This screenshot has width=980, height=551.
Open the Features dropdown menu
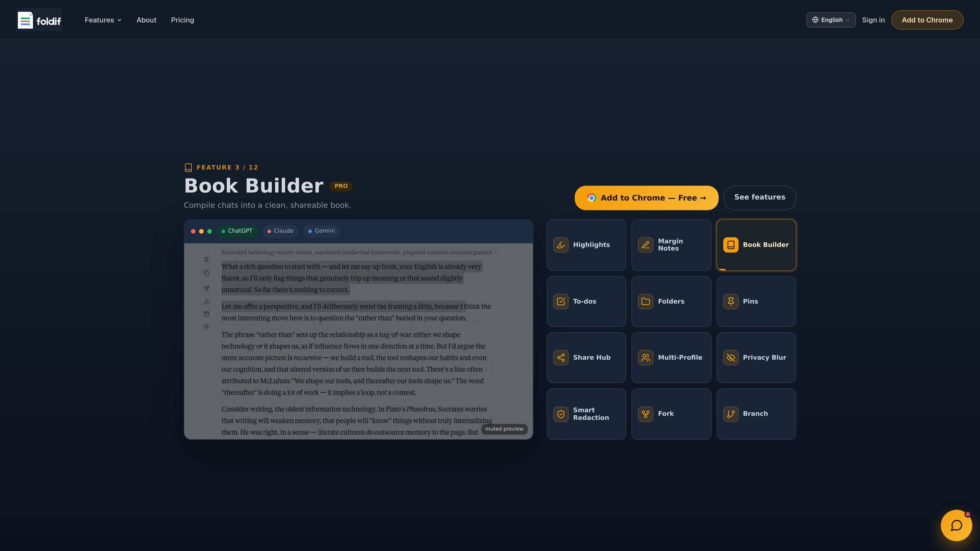(x=103, y=20)
